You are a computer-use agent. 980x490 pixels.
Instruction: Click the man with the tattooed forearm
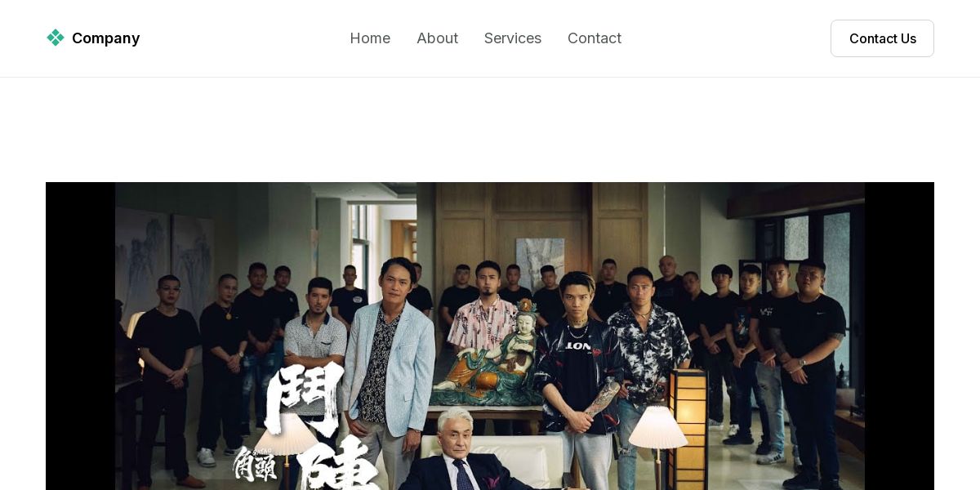580,376
